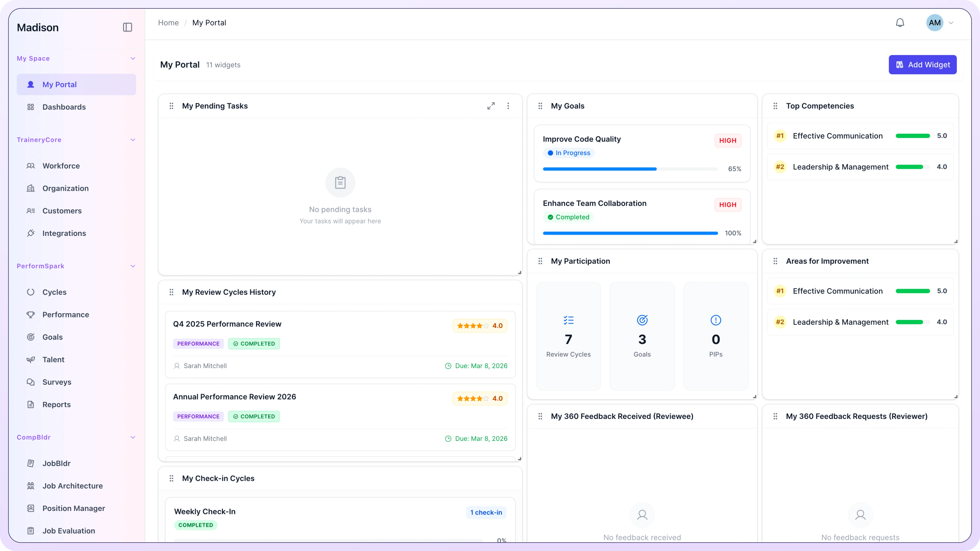This screenshot has width=980, height=551.
Task: Click the Goals target icon in My Participation
Action: point(642,320)
